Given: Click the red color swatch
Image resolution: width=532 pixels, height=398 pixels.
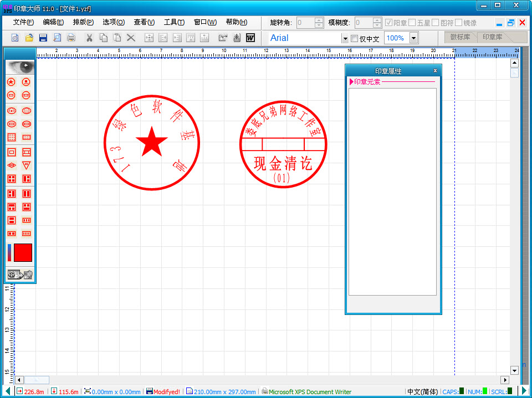Looking at the screenshot, I should pyautogui.click(x=23, y=252).
